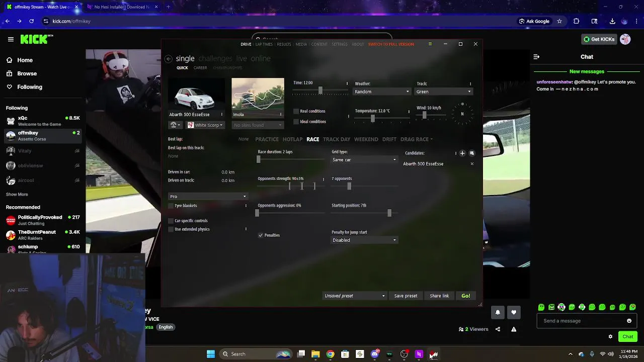Click the Temperature slider handle
The height and width of the screenshot is (362, 644).
pos(372,118)
